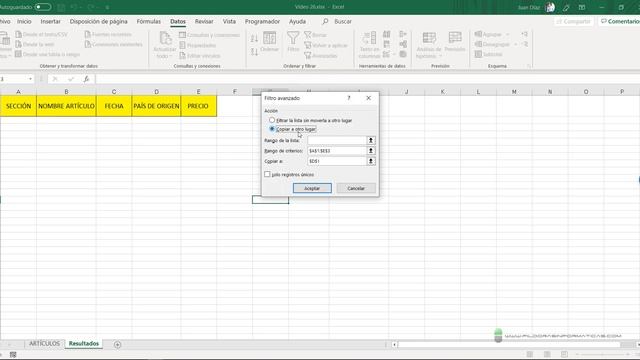Switch to ARTÍCULOS sheet tab
The image size is (640, 360).
pyautogui.click(x=44, y=344)
